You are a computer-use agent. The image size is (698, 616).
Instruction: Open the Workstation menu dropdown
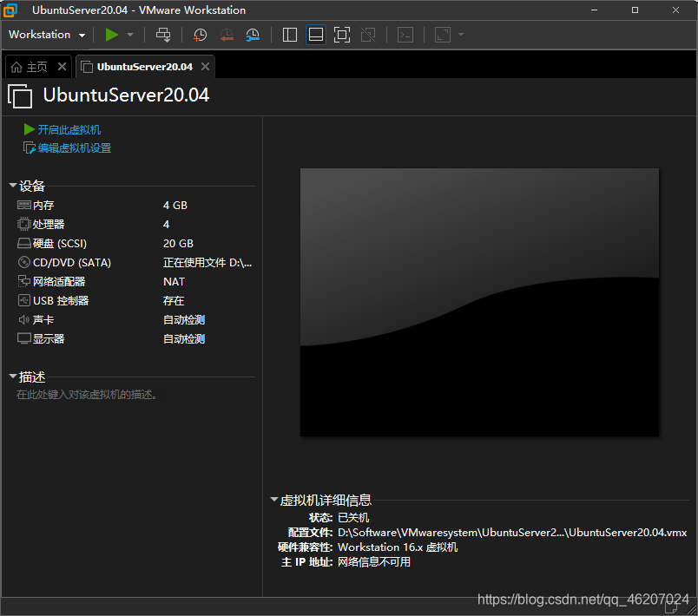(47, 35)
